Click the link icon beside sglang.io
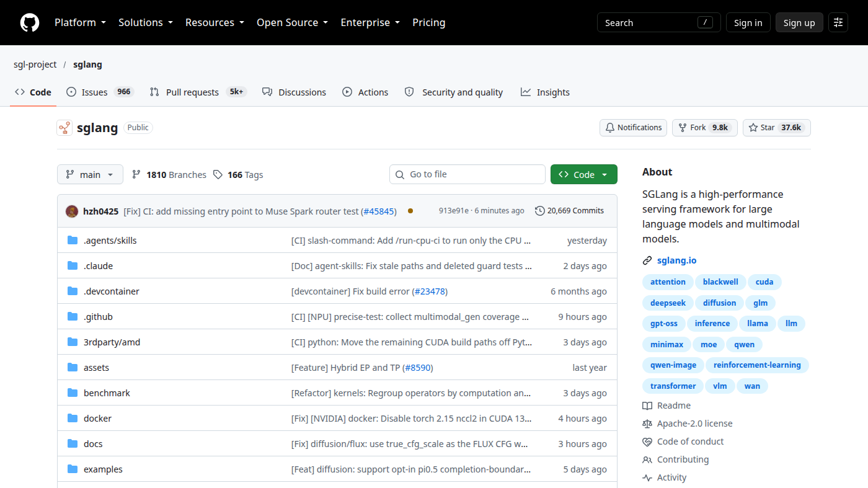Viewport: 868px width, 488px height. [647, 260]
